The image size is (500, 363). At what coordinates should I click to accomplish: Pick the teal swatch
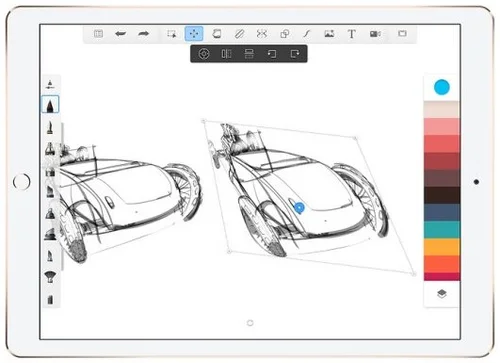pyautogui.click(x=442, y=230)
